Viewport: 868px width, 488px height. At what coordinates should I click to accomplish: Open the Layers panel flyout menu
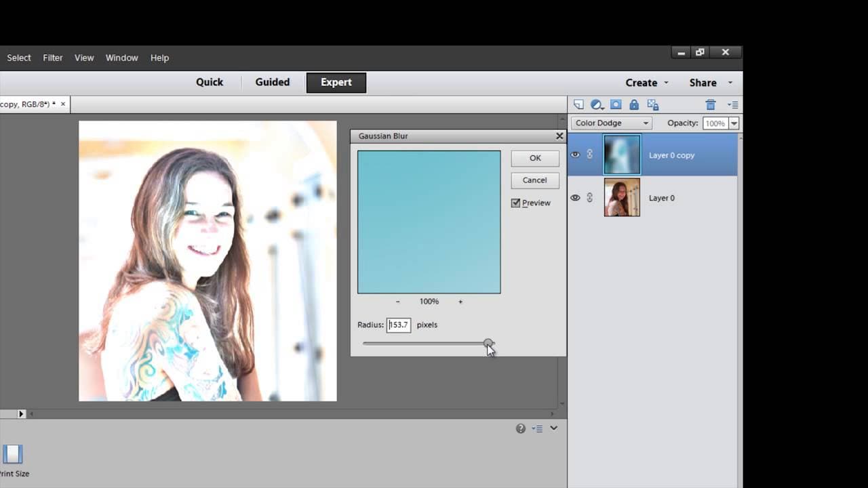[732, 104]
